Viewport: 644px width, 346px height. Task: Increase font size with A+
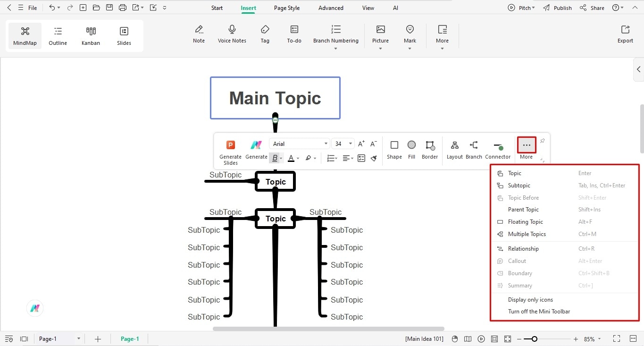point(361,143)
